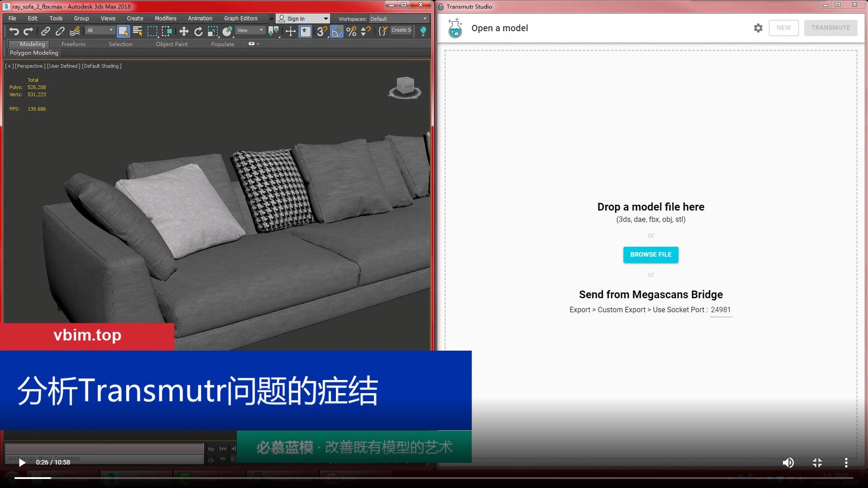Screen dimensions: 868x488
Task: Toggle Angle Snap in toolbar
Action: coord(337,31)
